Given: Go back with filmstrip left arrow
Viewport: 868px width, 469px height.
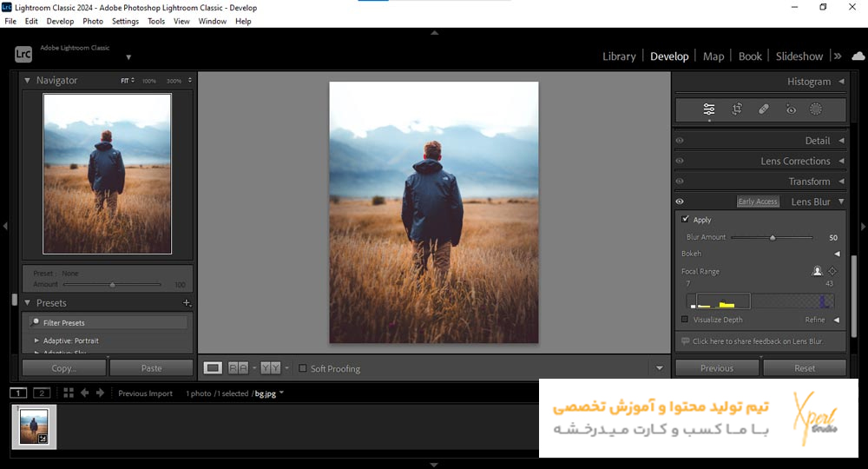Looking at the screenshot, I should coord(84,393).
